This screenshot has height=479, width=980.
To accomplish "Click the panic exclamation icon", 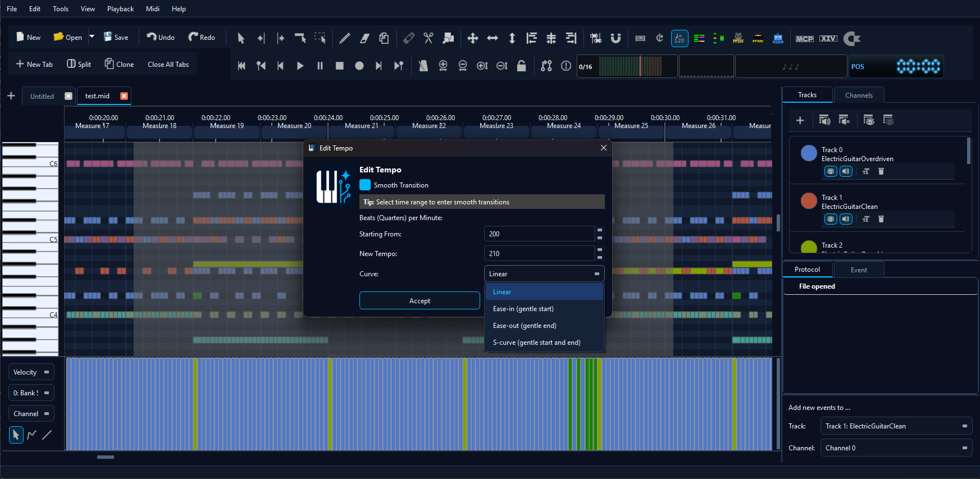I will click(x=566, y=66).
